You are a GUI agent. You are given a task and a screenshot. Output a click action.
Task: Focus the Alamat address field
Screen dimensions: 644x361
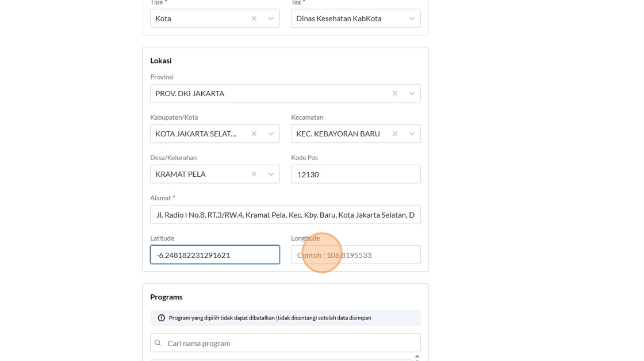coord(285,215)
